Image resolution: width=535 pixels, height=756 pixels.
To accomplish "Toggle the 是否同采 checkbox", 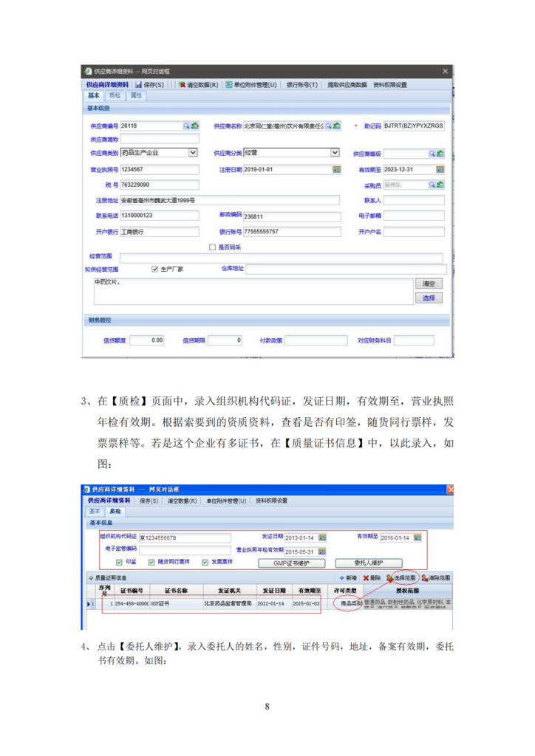I will [212, 247].
